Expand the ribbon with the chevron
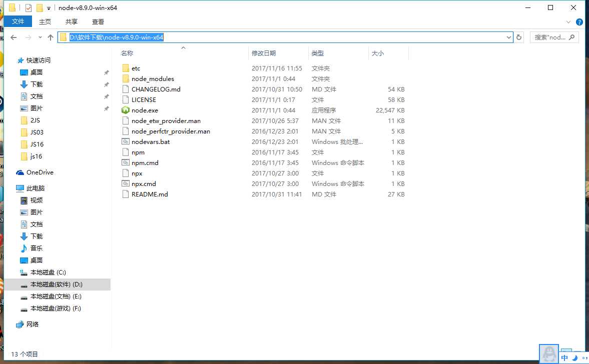This screenshot has width=589, height=364. 568,22
